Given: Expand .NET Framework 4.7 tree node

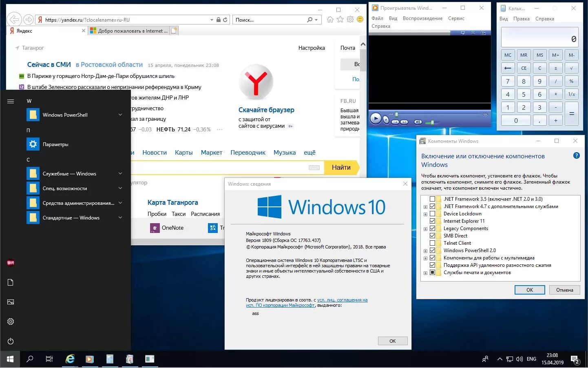Looking at the screenshot, I should pos(425,207).
